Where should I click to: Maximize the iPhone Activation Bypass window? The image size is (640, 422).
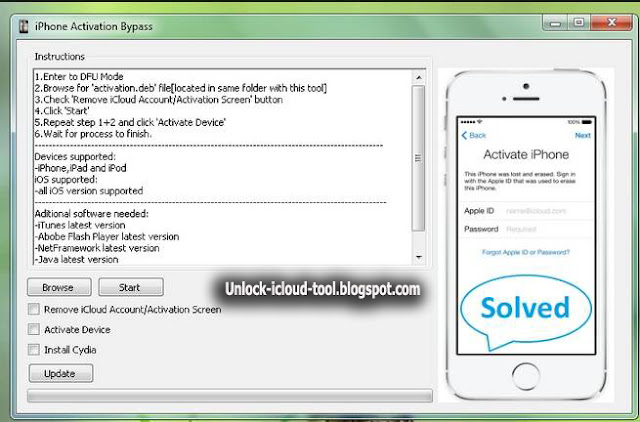pyautogui.click(x=578, y=22)
